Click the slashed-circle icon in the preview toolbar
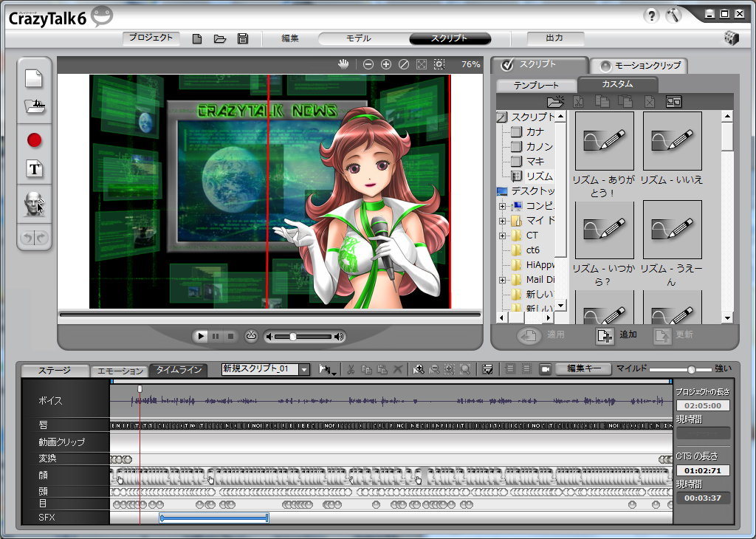The height and width of the screenshot is (539, 756). [404, 64]
